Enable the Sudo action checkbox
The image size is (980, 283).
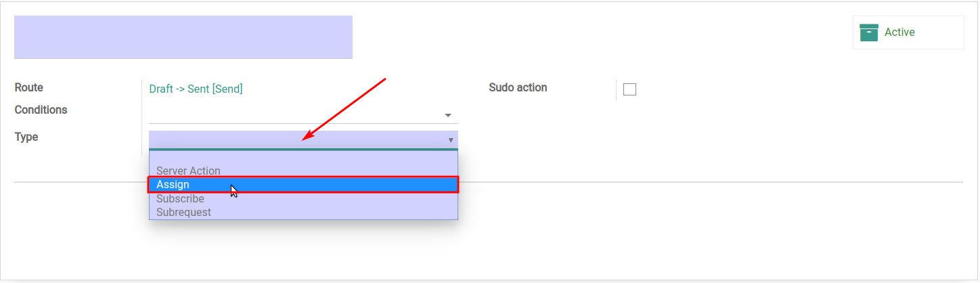pyautogui.click(x=629, y=89)
